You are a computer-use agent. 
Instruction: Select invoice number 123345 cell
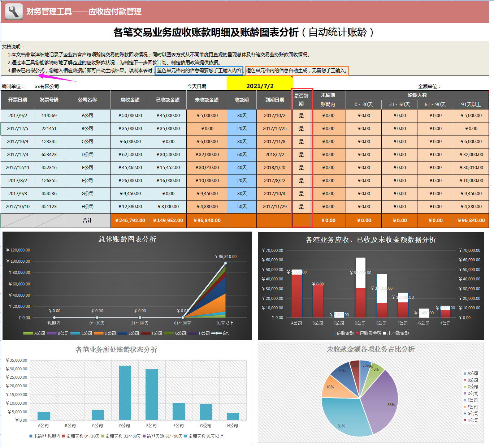point(49,142)
